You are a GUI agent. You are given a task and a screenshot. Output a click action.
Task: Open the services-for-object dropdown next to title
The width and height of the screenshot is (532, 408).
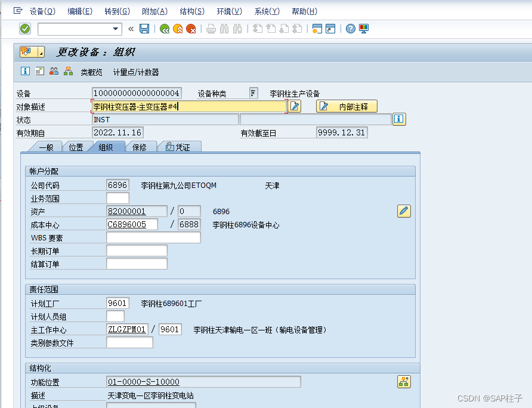(x=40, y=52)
